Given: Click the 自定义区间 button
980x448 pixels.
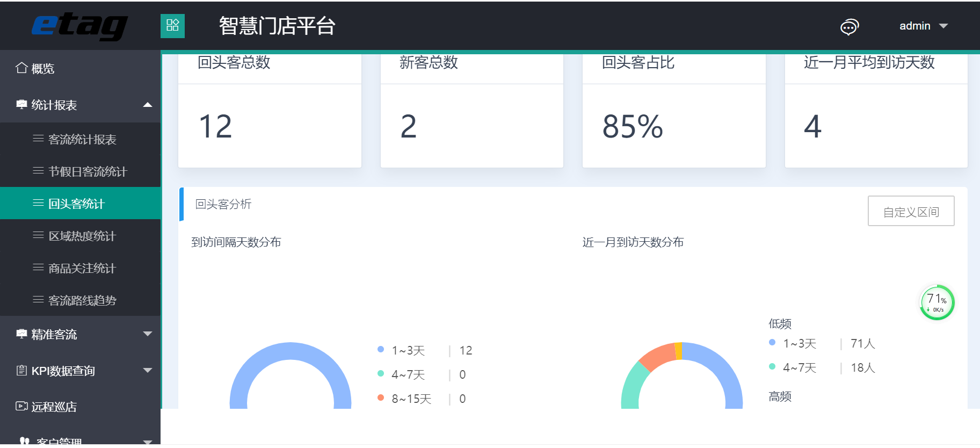Looking at the screenshot, I should tap(911, 211).
